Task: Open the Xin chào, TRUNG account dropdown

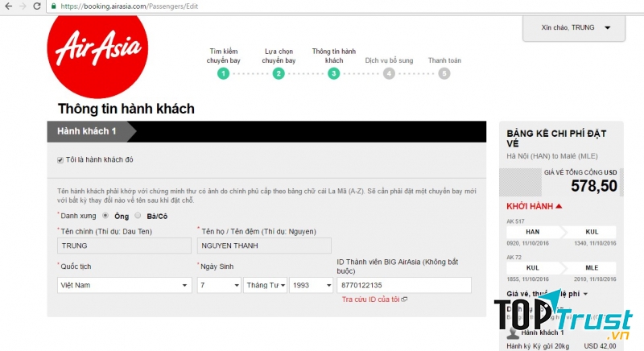Action: point(574,28)
